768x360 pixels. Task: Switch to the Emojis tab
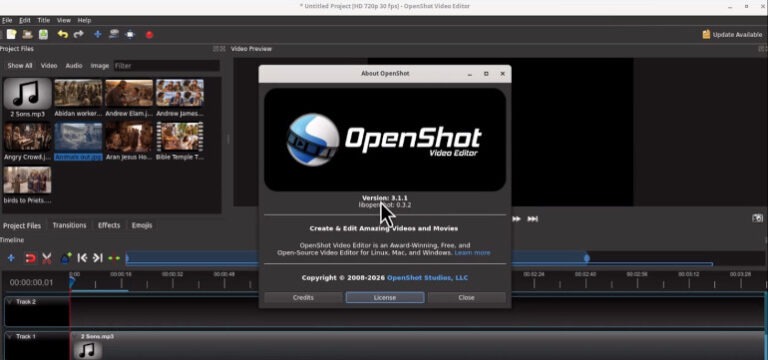142,225
